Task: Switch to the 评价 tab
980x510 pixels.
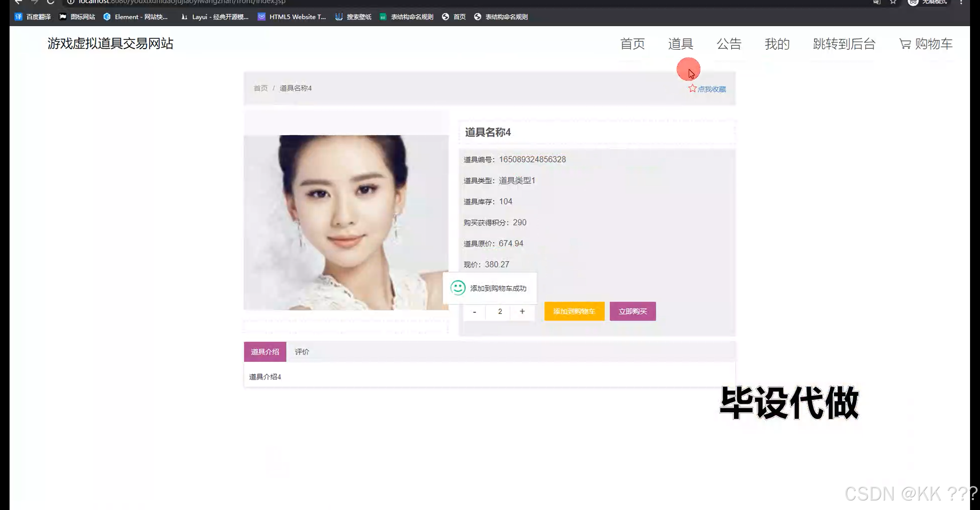Action: coord(302,351)
